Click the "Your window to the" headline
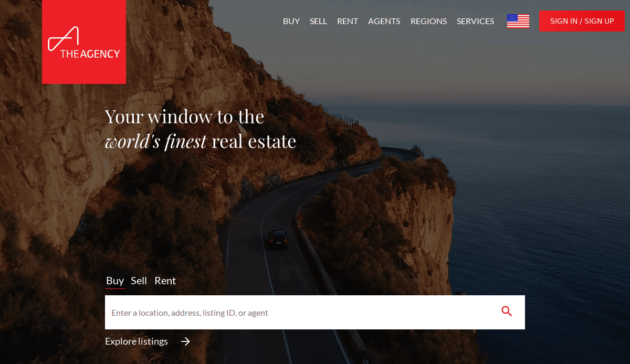 tap(185, 116)
